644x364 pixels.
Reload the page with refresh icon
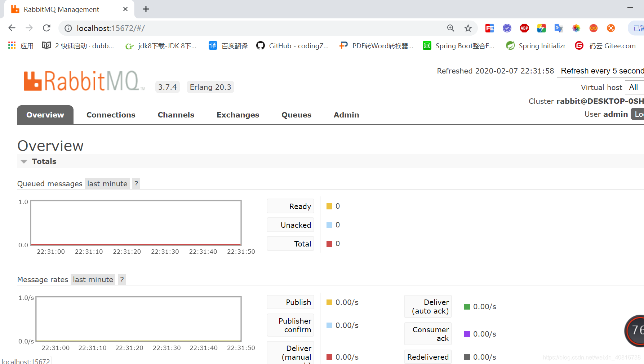(x=46, y=28)
